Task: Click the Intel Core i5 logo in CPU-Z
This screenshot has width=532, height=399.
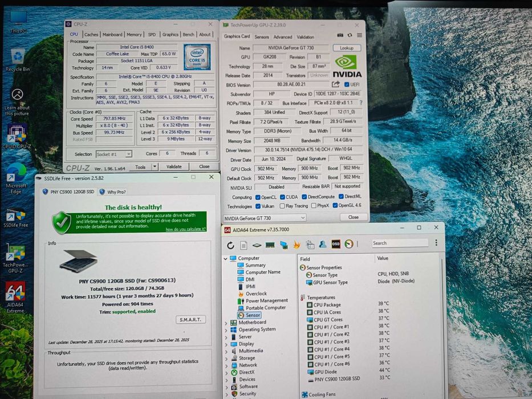Action: pos(197,57)
